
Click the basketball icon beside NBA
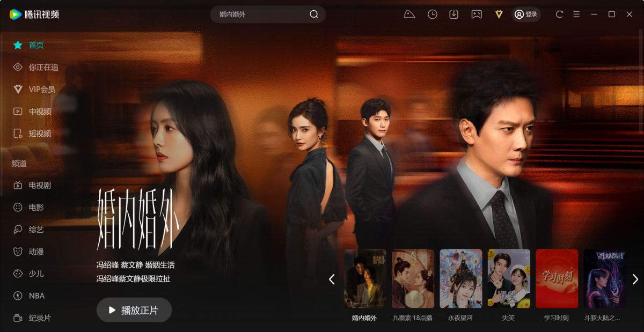click(18, 296)
